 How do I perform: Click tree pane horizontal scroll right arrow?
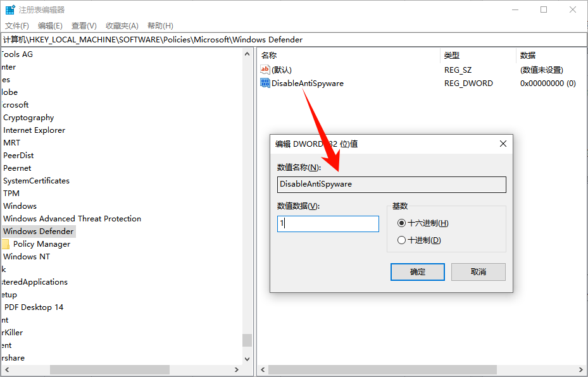tap(236, 370)
